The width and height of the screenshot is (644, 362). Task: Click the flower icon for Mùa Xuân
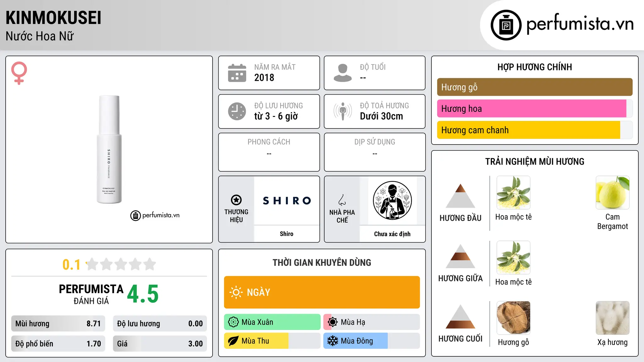tap(233, 322)
